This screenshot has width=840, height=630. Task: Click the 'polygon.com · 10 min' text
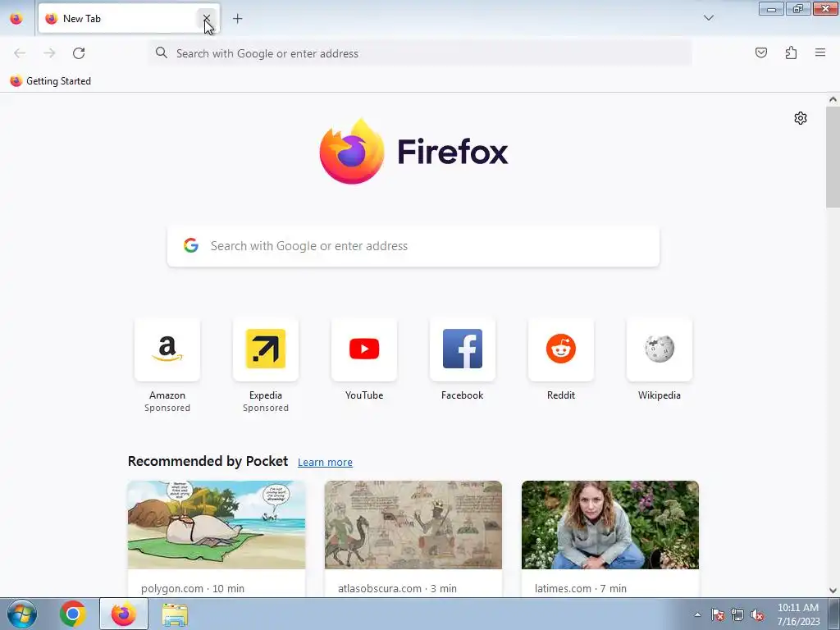click(193, 588)
